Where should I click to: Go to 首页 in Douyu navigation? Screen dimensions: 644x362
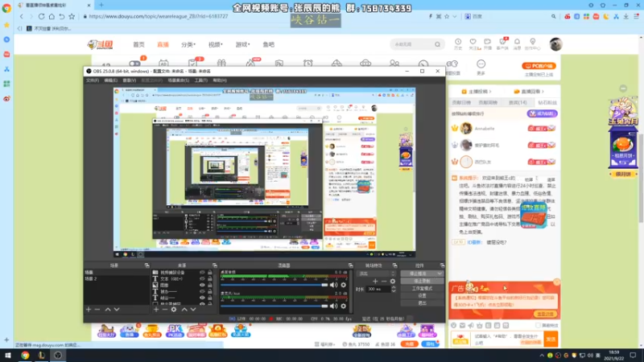[138, 44]
